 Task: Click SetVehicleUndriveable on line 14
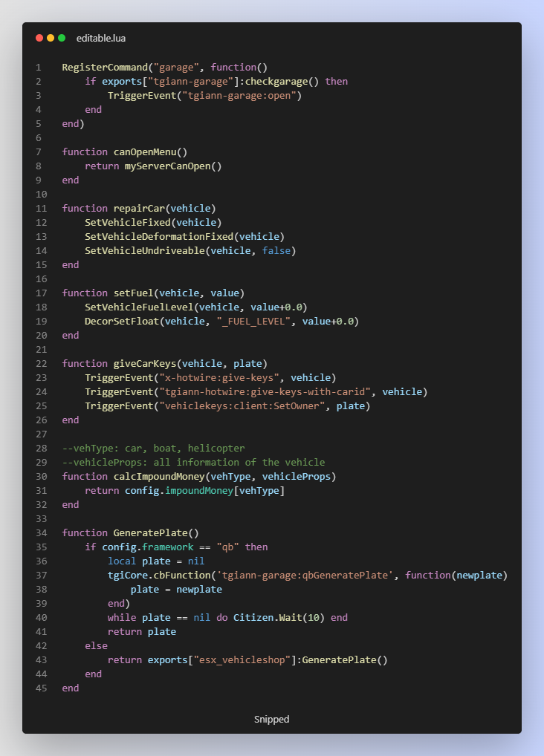[x=145, y=251]
